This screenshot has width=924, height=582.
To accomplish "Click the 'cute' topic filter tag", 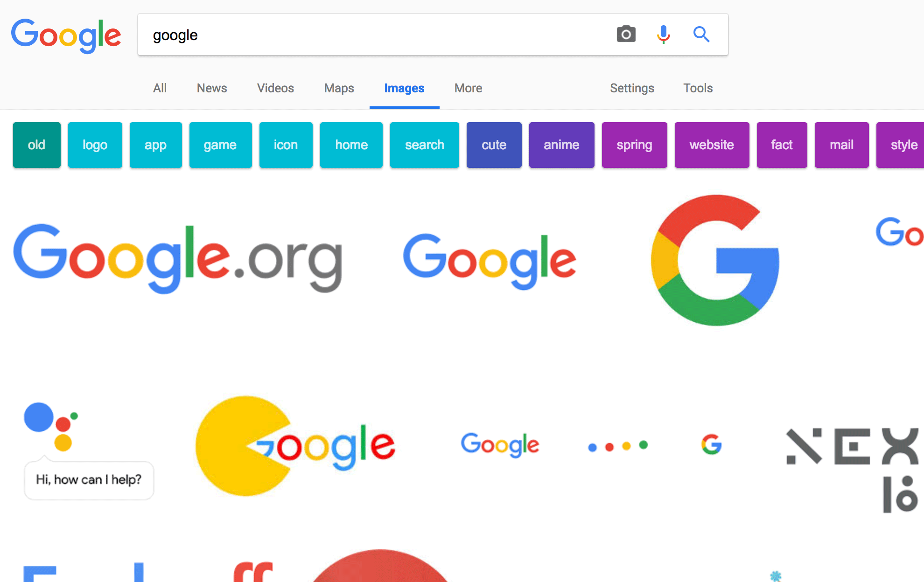I will pyautogui.click(x=495, y=144).
